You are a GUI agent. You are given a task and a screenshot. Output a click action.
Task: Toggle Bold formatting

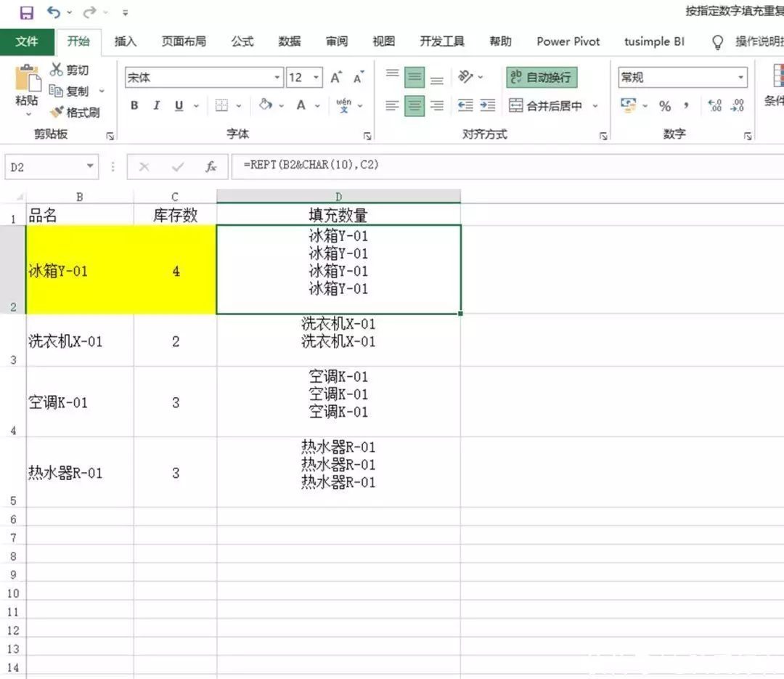[134, 106]
